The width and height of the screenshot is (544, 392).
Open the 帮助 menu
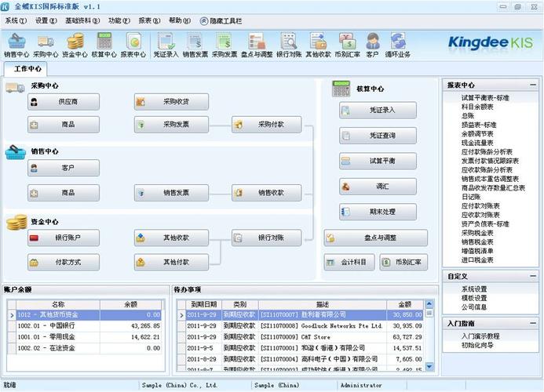coord(179,21)
